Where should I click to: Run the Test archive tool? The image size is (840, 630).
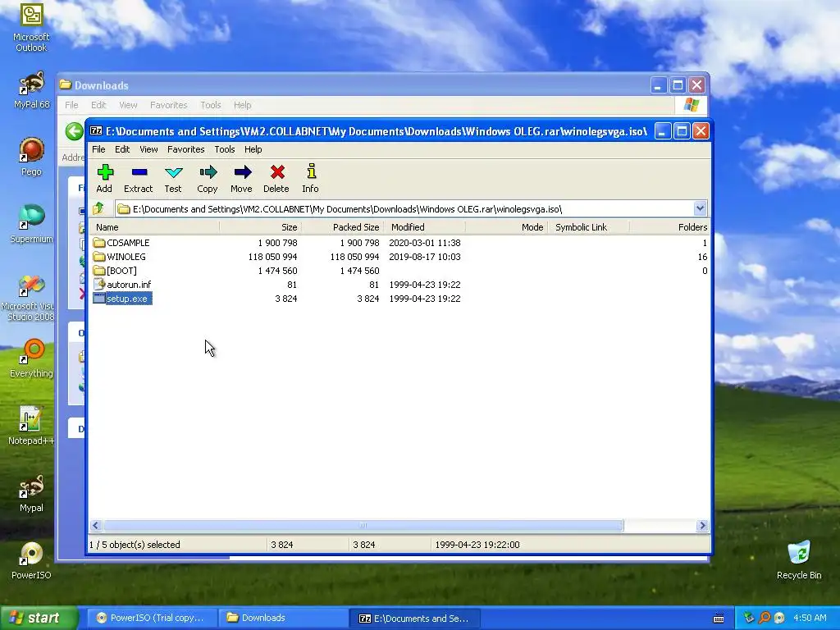tap(173, 178)
